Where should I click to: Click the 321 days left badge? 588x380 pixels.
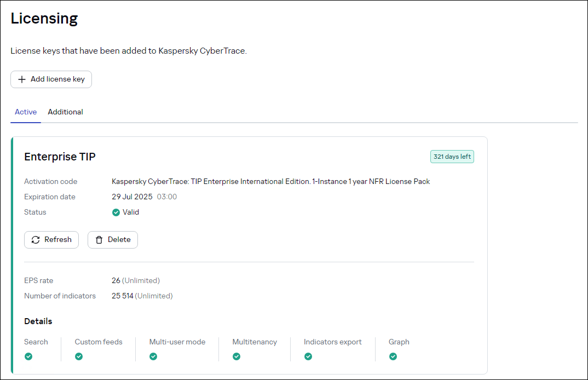(x=452, y=156)
